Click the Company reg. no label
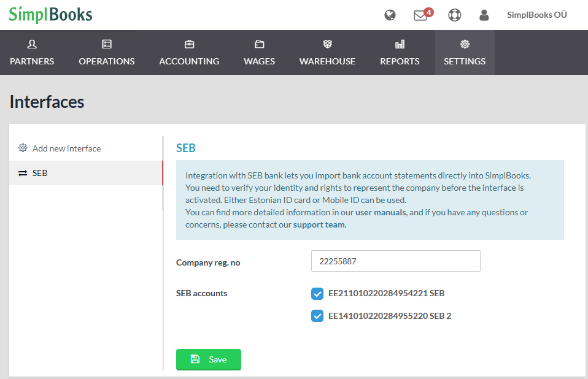The width and height of the screenshot is (588, 379). 208,262
